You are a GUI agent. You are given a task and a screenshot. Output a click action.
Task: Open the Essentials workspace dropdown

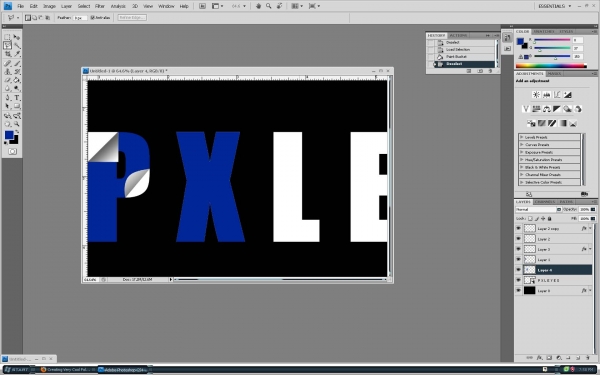point(554,6)
